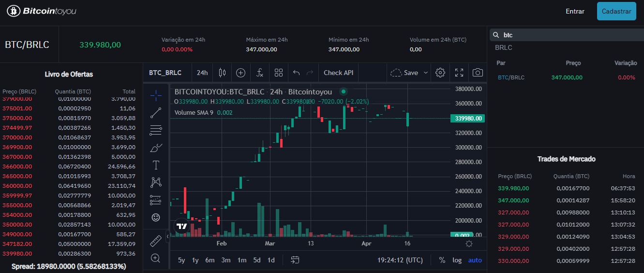This screenshot has height=273, width=644.
Task: Click the Entrar link
Action: coord(575,11)
